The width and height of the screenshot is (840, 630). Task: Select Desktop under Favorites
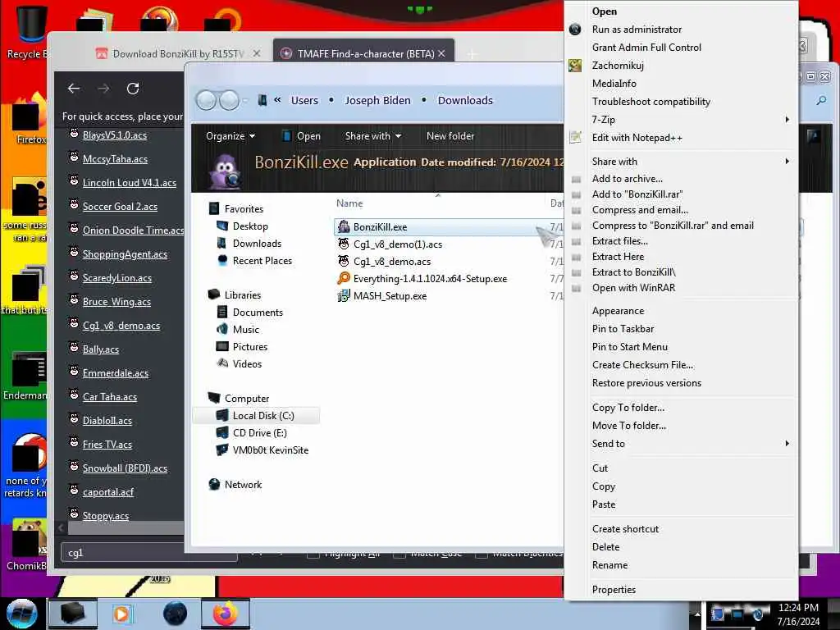point(250,226)
